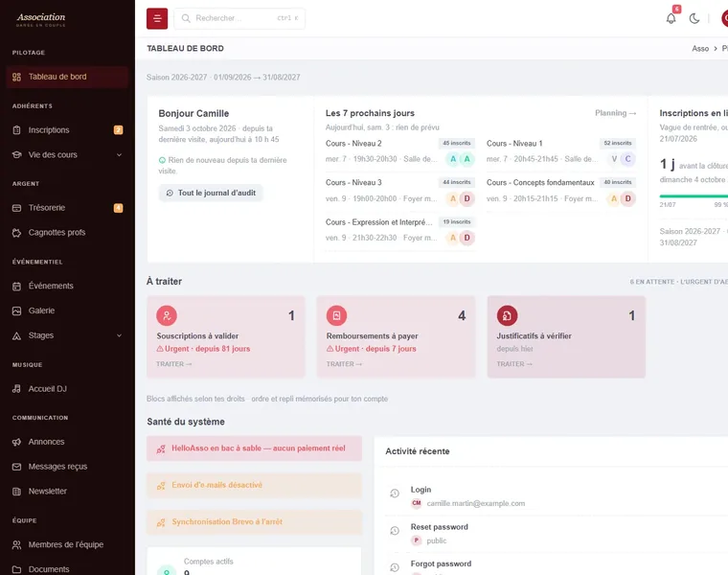Open the Cours - Niveau 1 session
This screenshot has height=575, width=728.
(561, 151)
